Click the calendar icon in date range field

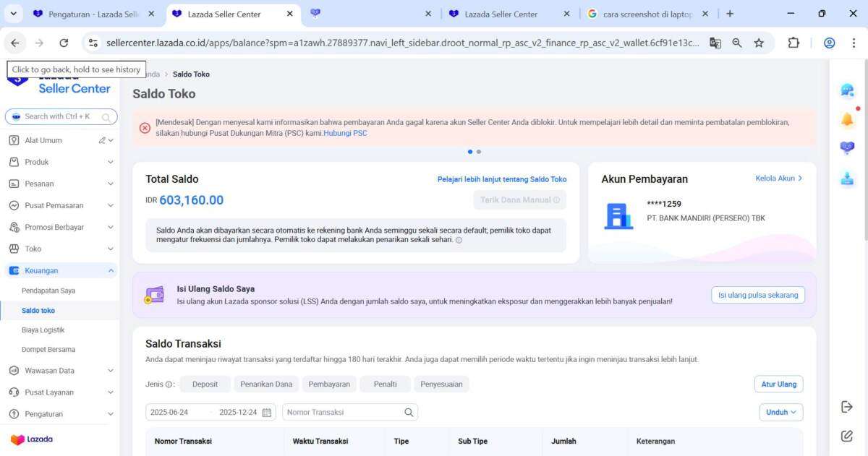(x=267, y=413)
